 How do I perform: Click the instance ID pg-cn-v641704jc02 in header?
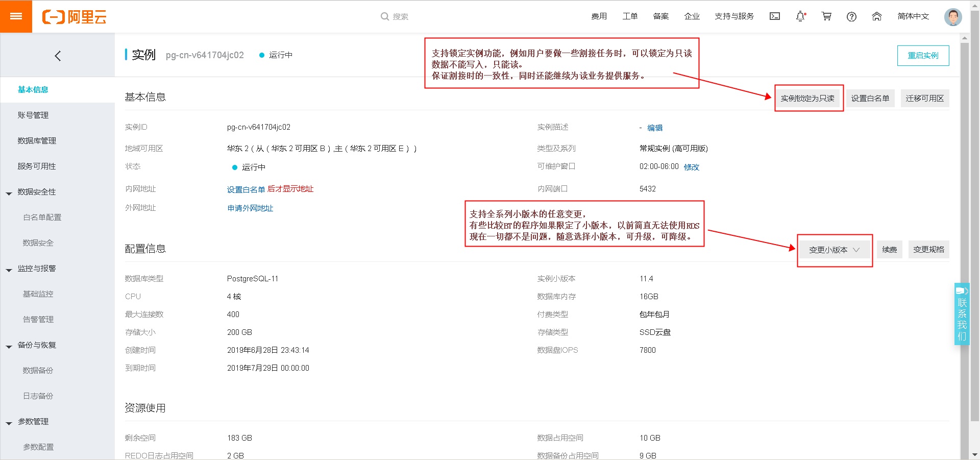click(x=205, y=55)
